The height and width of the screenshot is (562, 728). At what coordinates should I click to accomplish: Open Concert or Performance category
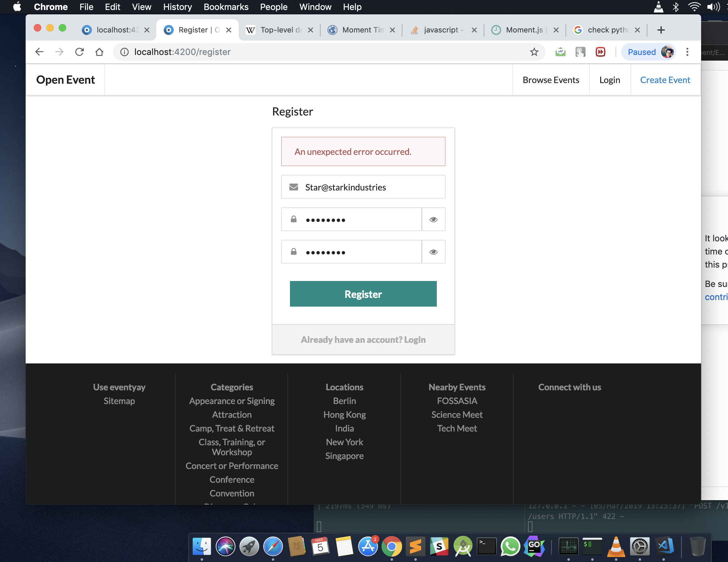[232, 466]
